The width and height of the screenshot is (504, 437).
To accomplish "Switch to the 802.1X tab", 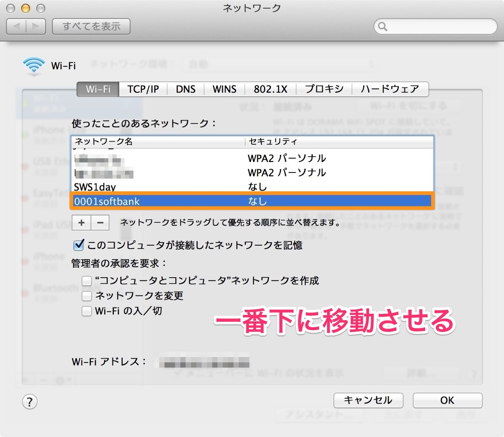I will point(271,89).
